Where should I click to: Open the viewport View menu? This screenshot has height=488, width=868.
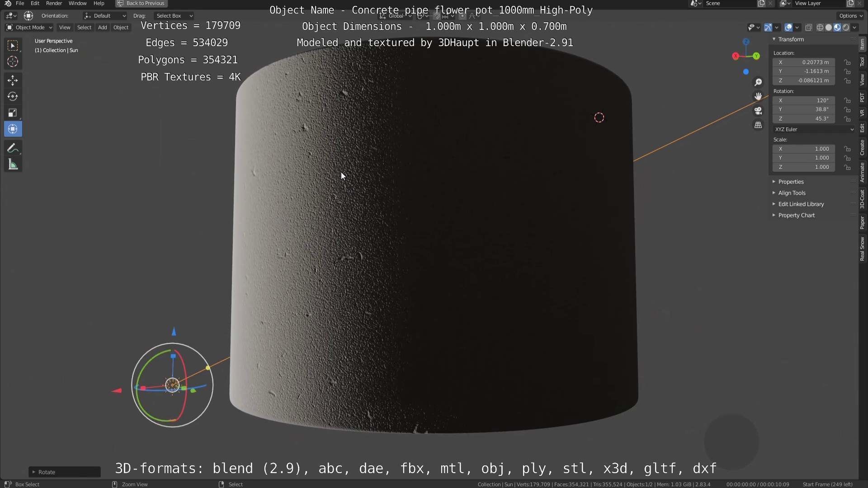65,28
